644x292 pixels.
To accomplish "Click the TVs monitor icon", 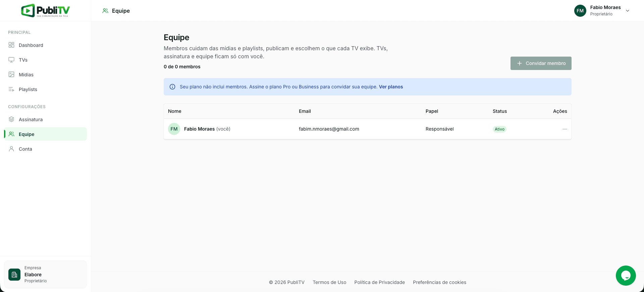I will click(x=11, y=60).
